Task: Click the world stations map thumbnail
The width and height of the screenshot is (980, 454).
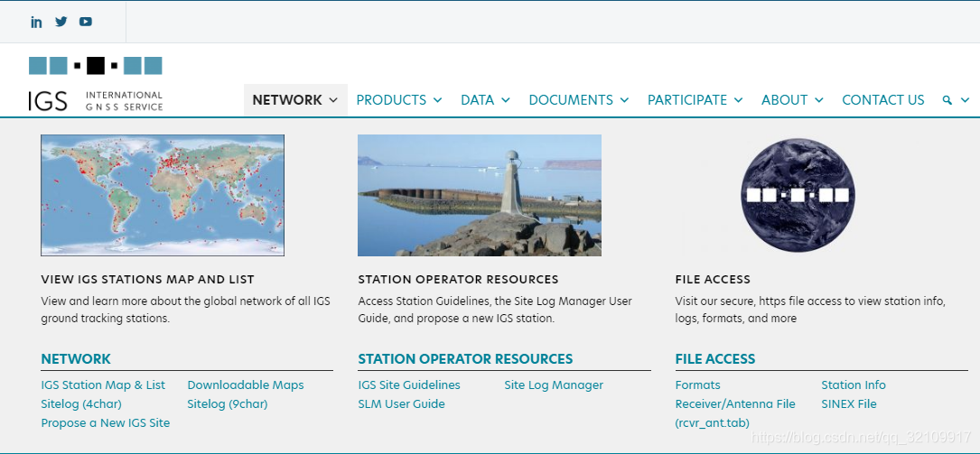Action: coord(163,196)
